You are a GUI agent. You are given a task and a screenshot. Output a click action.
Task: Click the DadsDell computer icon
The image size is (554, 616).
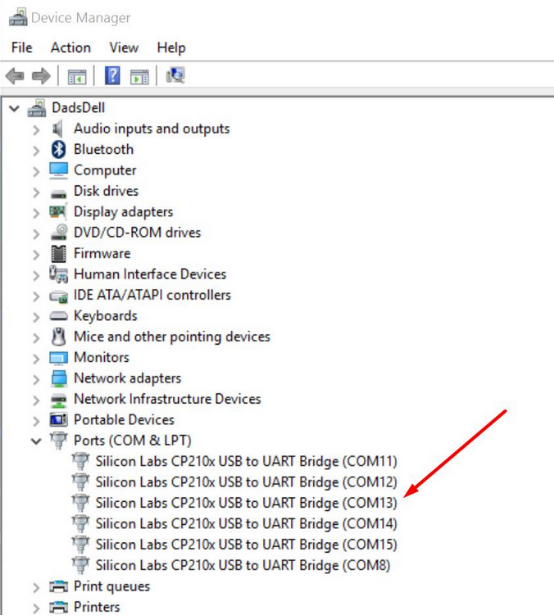[37, 108]
